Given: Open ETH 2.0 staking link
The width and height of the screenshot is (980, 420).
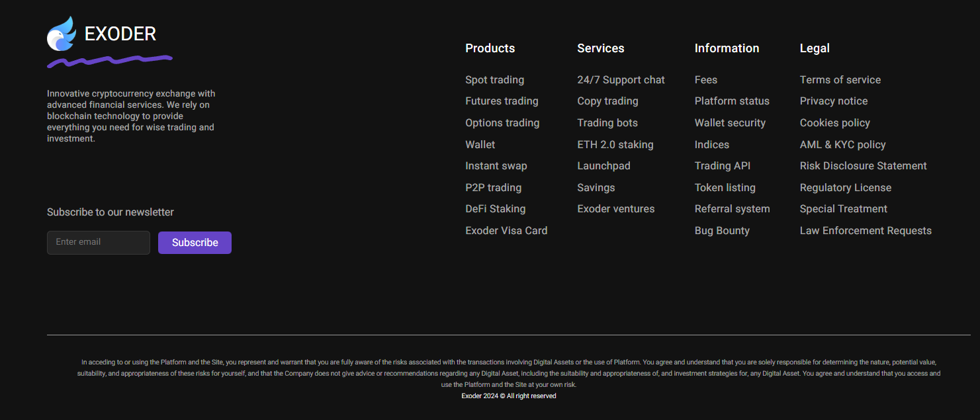Looking at the screenshot, I should pos(615,145).
